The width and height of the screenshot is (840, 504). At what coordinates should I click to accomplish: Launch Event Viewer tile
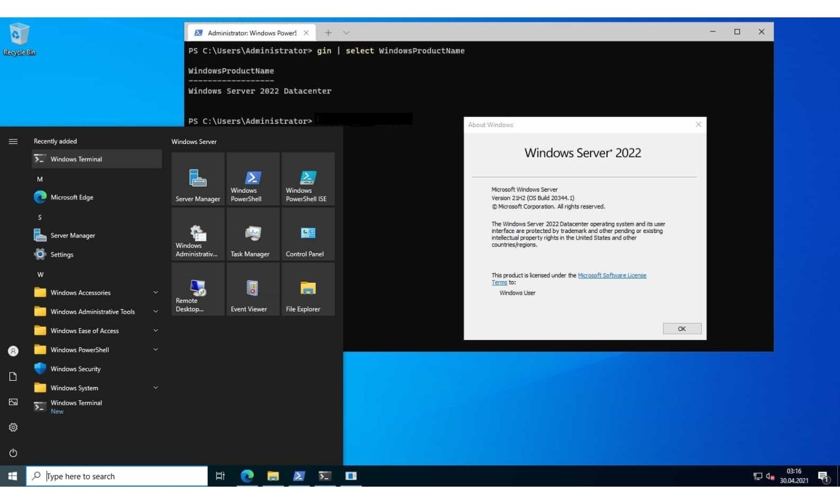tap(253, 289)
